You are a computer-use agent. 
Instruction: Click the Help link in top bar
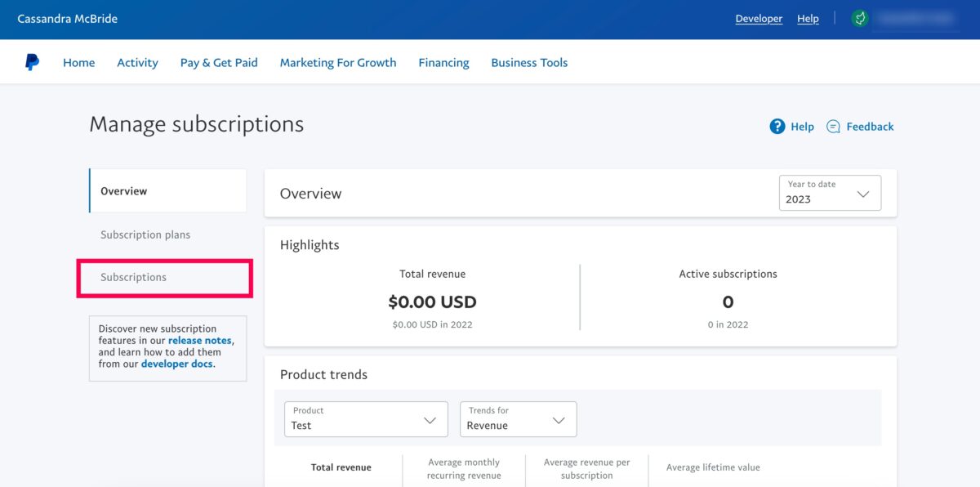click(808, 19)
